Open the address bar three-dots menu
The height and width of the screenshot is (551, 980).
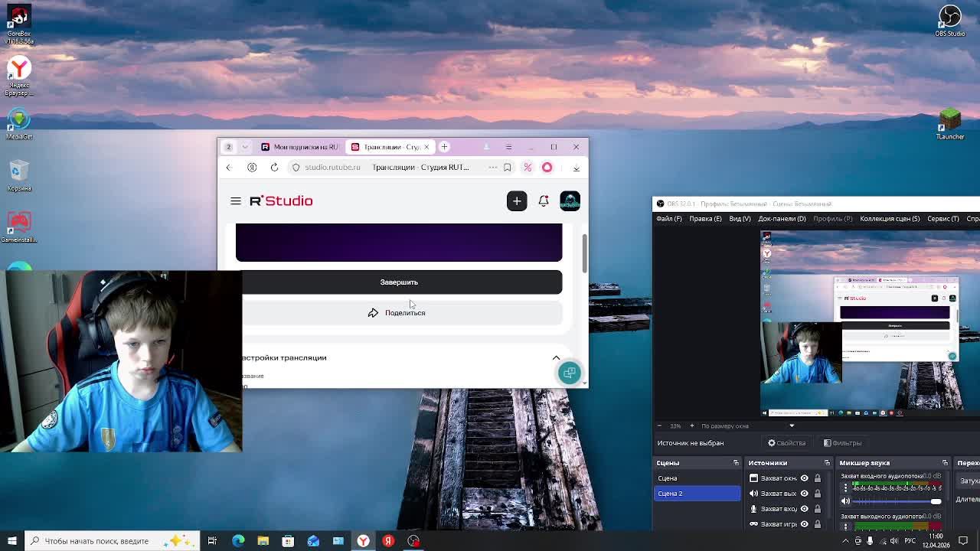[493, 167]
